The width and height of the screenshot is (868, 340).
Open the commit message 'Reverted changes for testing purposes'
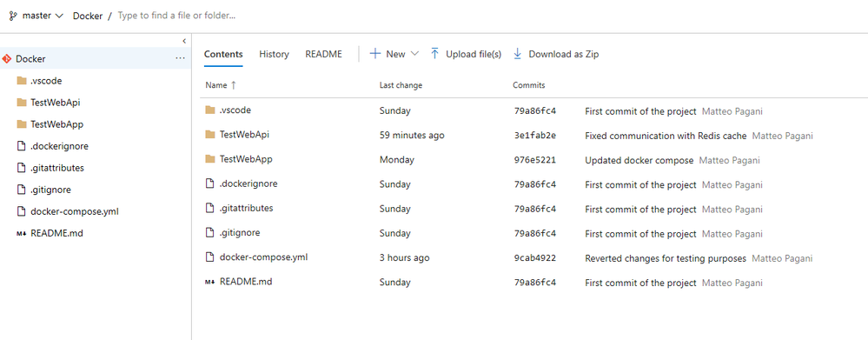pos(666,258)
